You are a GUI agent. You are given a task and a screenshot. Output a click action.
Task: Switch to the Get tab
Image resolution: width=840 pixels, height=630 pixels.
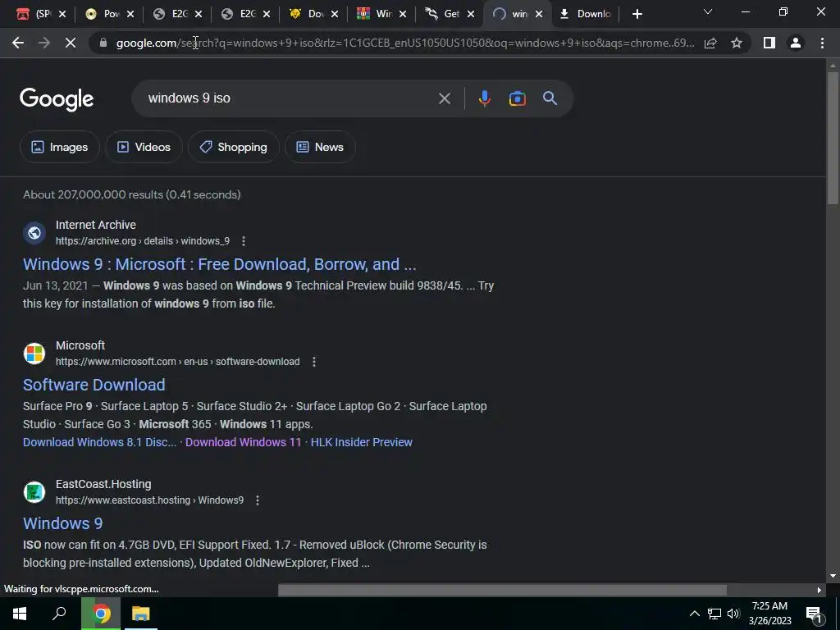click(450, 15)
